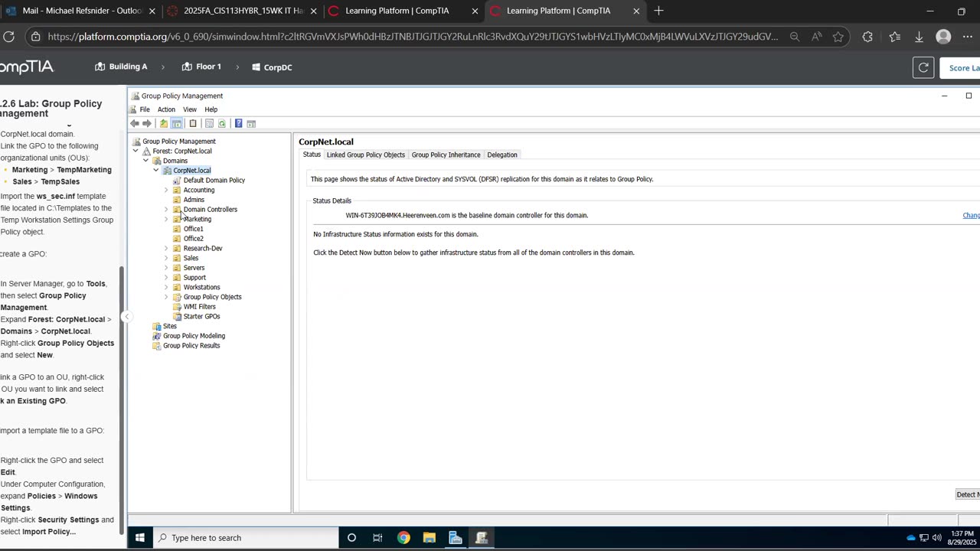Open the browser profile avatar
Viewport: 980px width, 551px height.
[944, 36]
